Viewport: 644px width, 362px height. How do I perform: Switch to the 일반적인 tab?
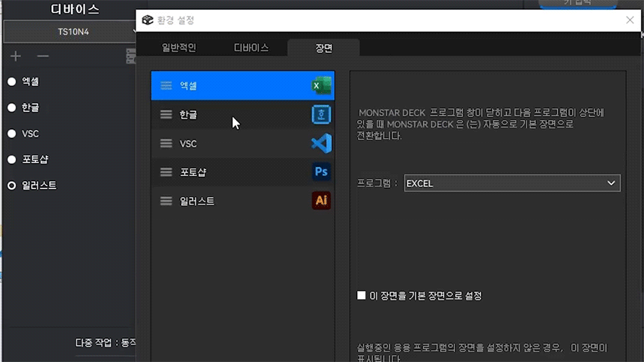click(x=179, y=48)
